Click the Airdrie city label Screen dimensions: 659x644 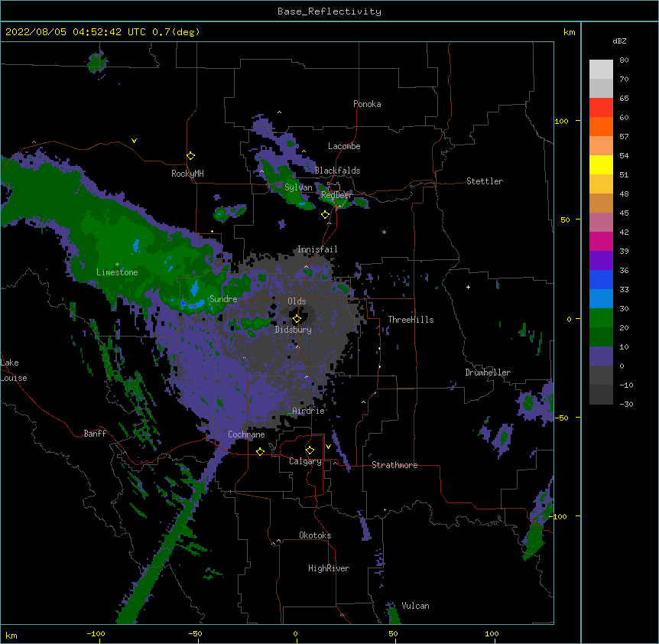(x=308, y=411)
